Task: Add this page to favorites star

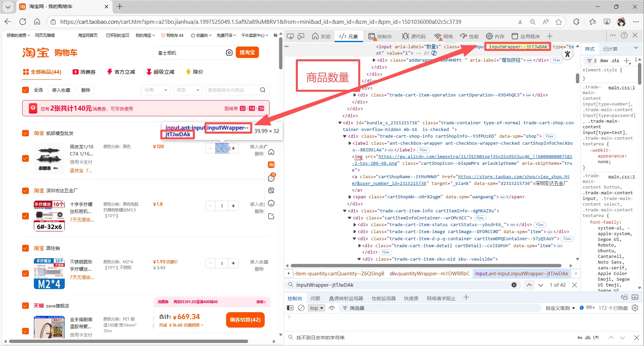Action: tap(558, 22)
